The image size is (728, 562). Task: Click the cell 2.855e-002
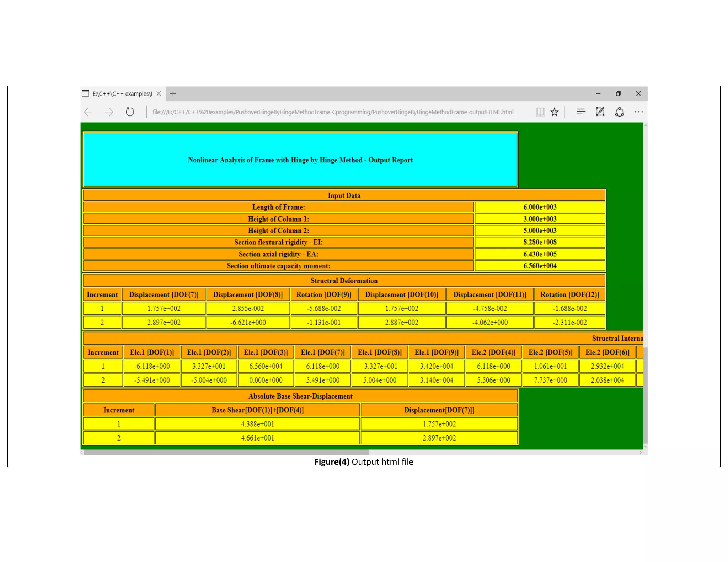[x=248, y=309]
